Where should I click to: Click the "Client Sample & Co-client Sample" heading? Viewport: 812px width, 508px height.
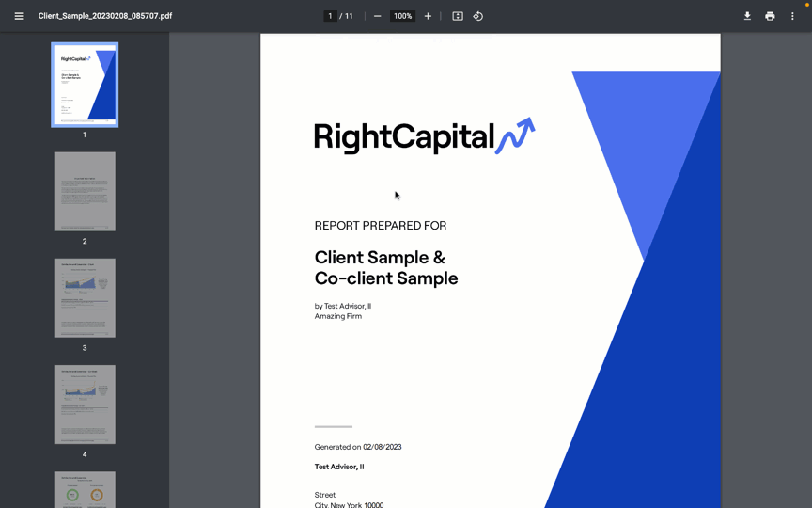385,268
